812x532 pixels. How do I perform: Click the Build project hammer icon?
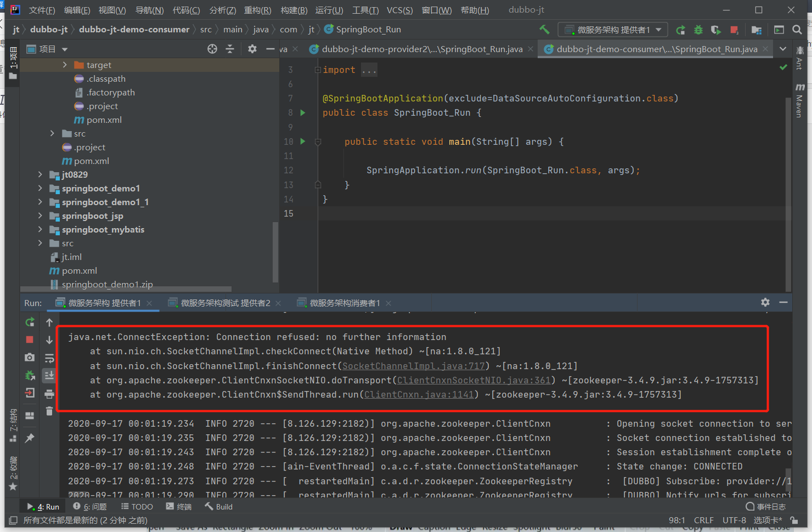pyautogui.click(x=544, y=30)
